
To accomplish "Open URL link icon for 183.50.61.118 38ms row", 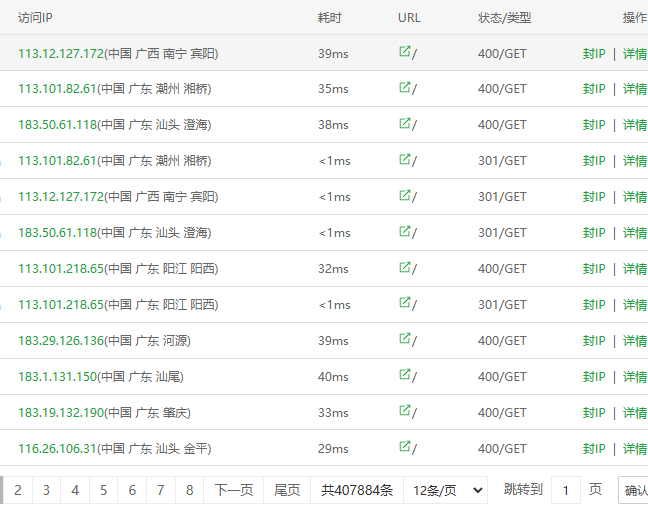I will click(x=404, y=124).
